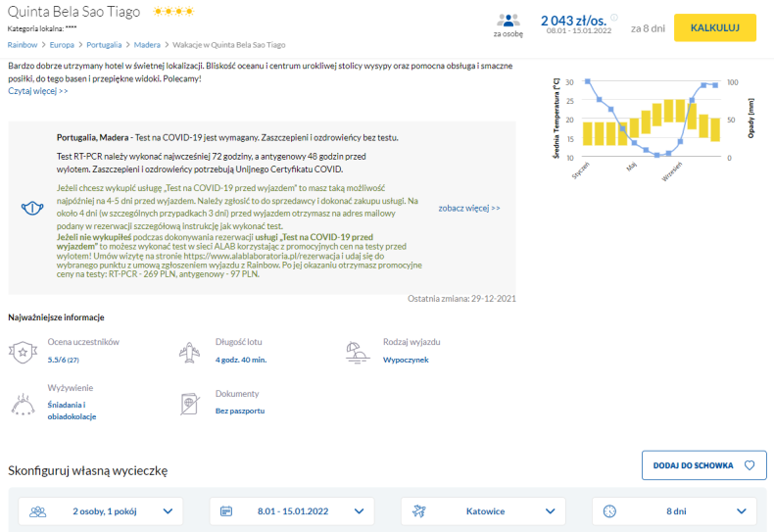774x532 pixels.
Task: Click the heart icon in DODAJ DO SCHOWKA
Action: coord(750,465)
